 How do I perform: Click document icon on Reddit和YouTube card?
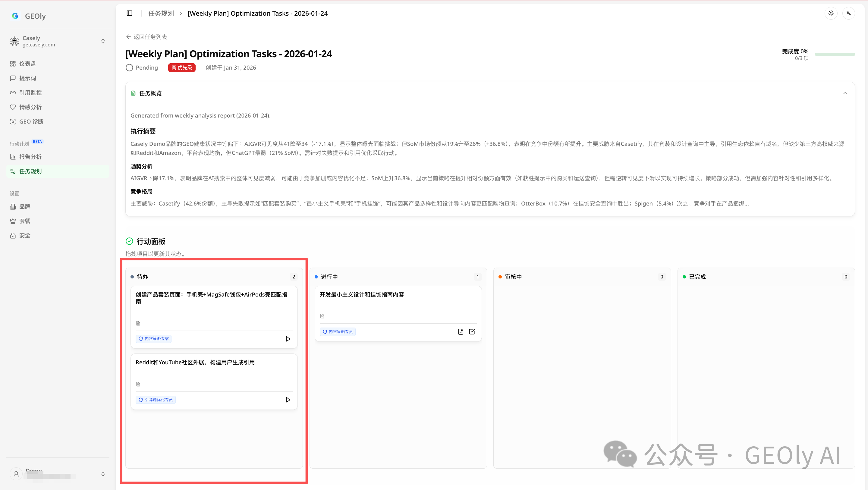tap(138, 385)
